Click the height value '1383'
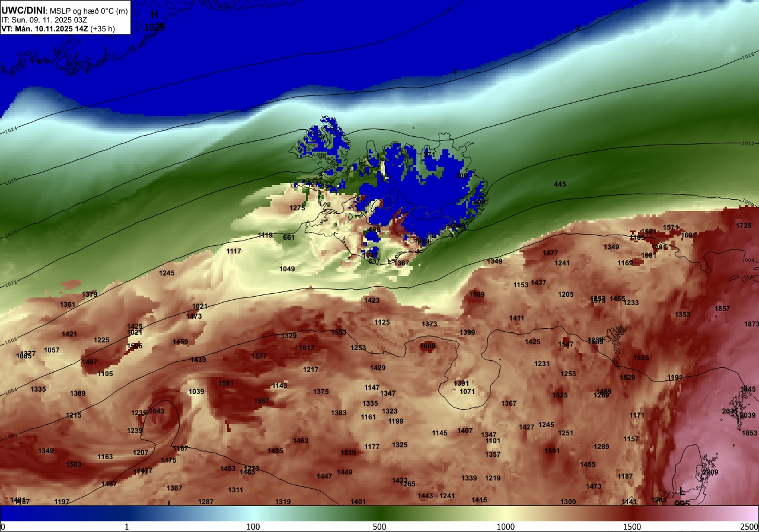 tap(339, 413)
